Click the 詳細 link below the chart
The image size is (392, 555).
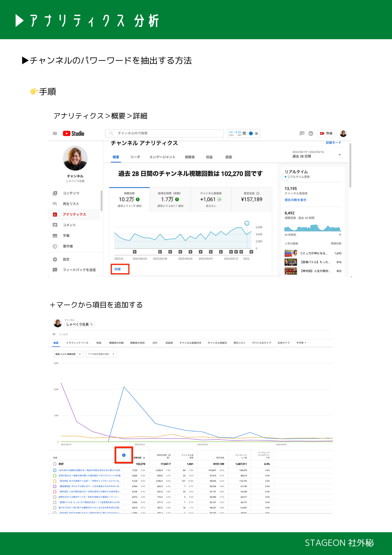[x=118, y=269]
